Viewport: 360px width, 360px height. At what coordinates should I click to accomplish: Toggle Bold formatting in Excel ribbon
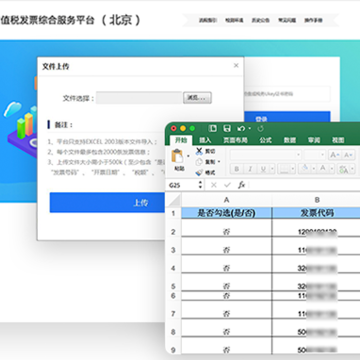click(x=237, y=169)
